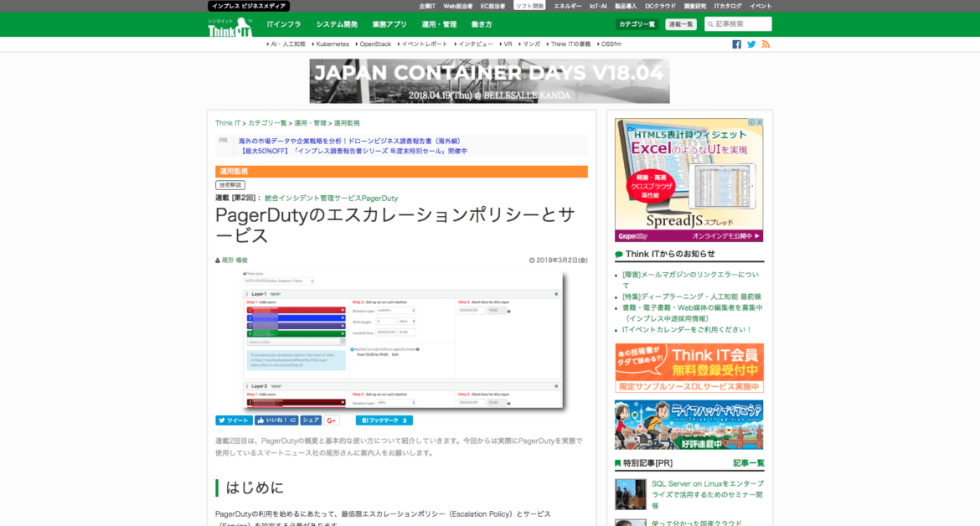Image resolution: width=980 pixels, height=526 pixels.
Task: Open the RSS feed icon
Action: pos(766,44)
